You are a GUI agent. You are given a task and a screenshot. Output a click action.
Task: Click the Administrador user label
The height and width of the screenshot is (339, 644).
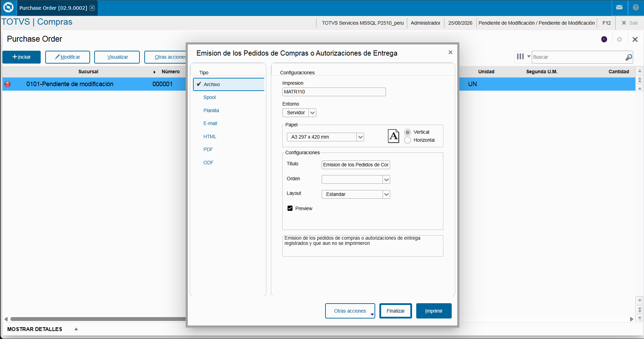(x=425, y=23)
